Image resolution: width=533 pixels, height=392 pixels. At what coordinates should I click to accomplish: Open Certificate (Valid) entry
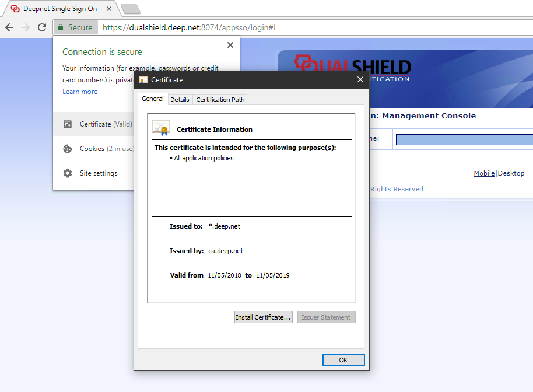click(94, 124)
